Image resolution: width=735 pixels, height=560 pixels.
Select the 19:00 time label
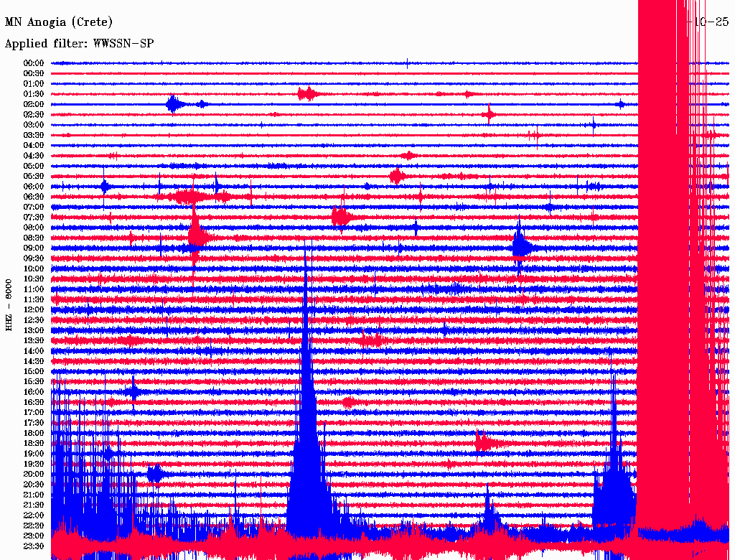pos(34,454)
